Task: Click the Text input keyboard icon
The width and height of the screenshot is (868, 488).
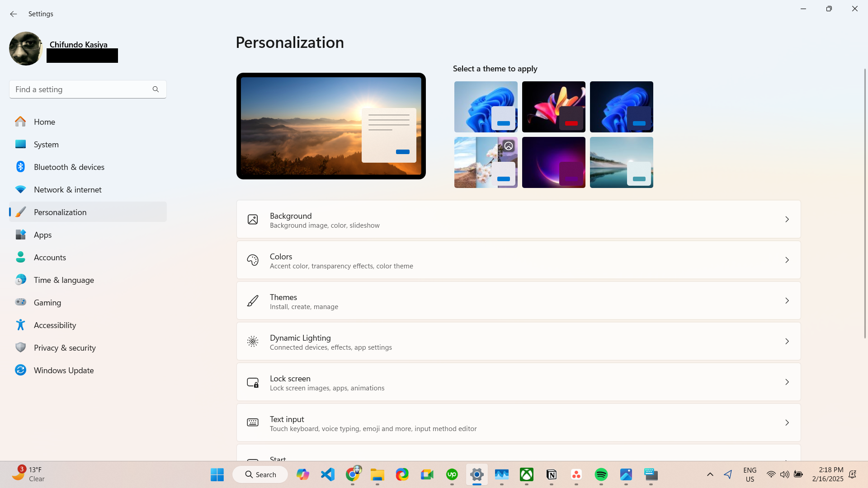Action: coord(253,422)
